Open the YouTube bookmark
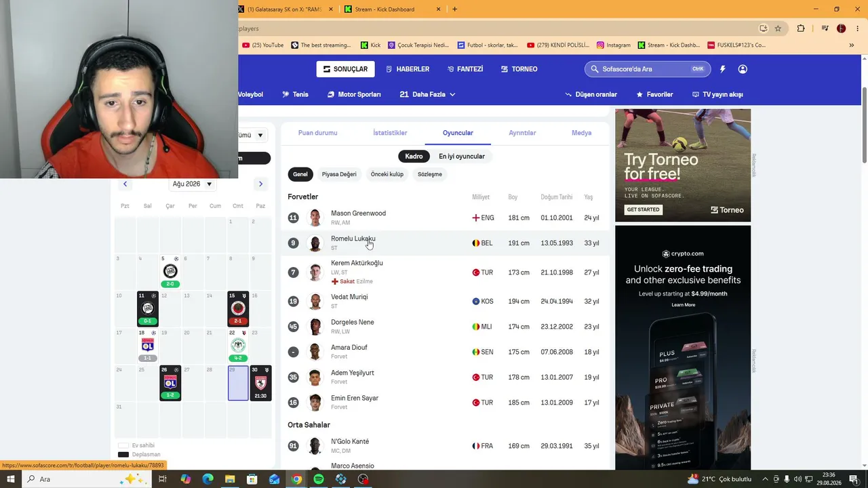Screen dimensions: 868x488 [263, 45]
